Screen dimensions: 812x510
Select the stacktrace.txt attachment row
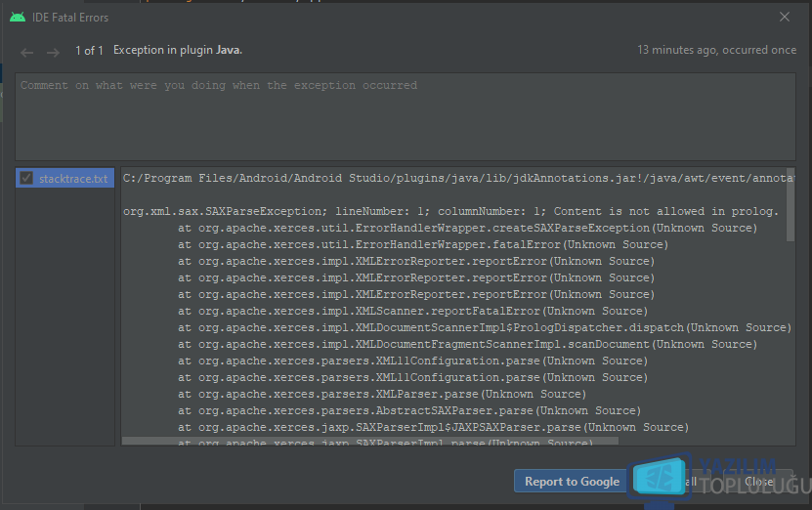click(64, 178)
